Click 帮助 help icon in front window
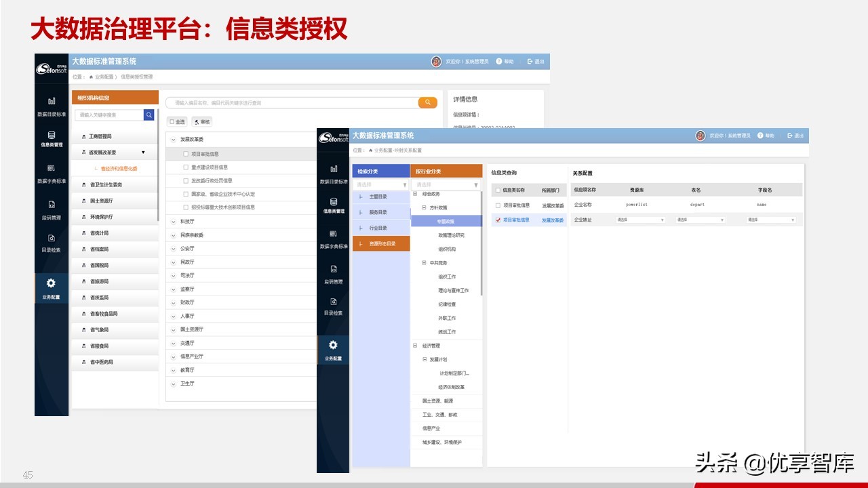 point(761,136)
